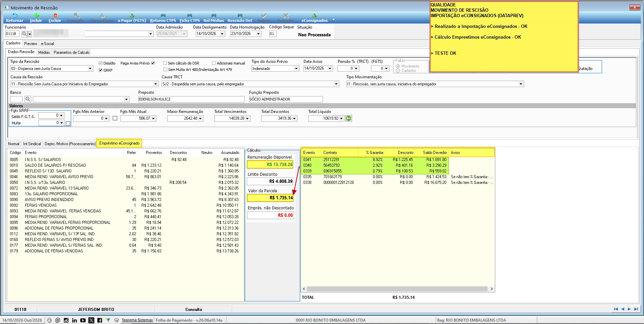
Task: Open the Causa TRCT dropdown list
Action: [336, 84]
